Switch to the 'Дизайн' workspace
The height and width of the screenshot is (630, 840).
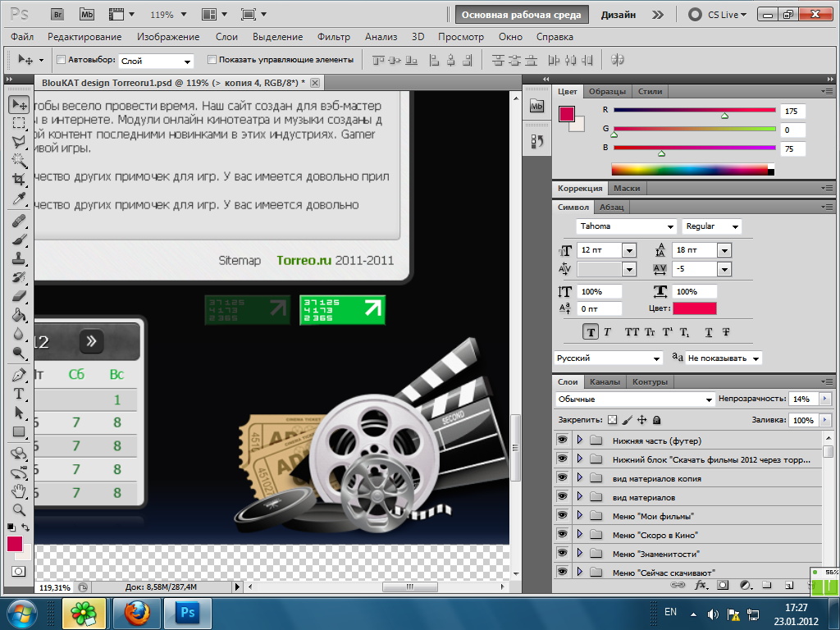point(619,15)
